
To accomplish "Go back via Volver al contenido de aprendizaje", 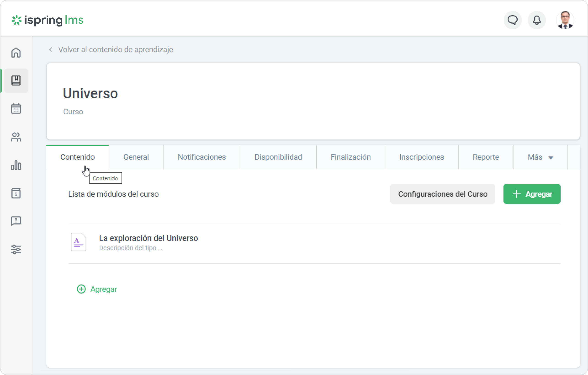I will (x=115, y=50).
